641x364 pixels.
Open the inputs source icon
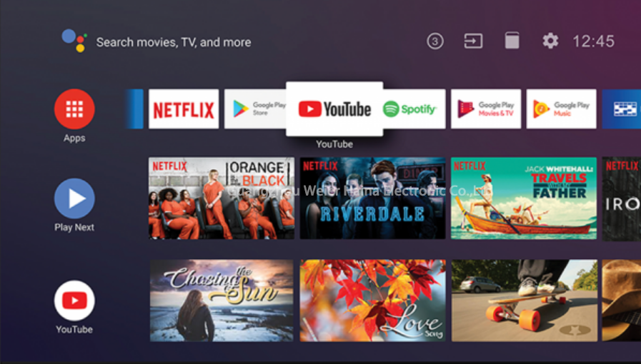(473, 41)
